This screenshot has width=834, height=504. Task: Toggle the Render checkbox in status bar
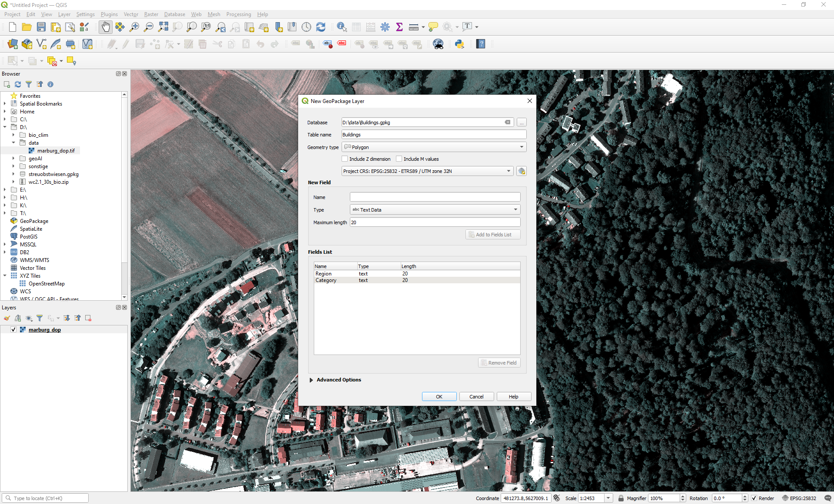pyautogui.click(x=754, y=498)
